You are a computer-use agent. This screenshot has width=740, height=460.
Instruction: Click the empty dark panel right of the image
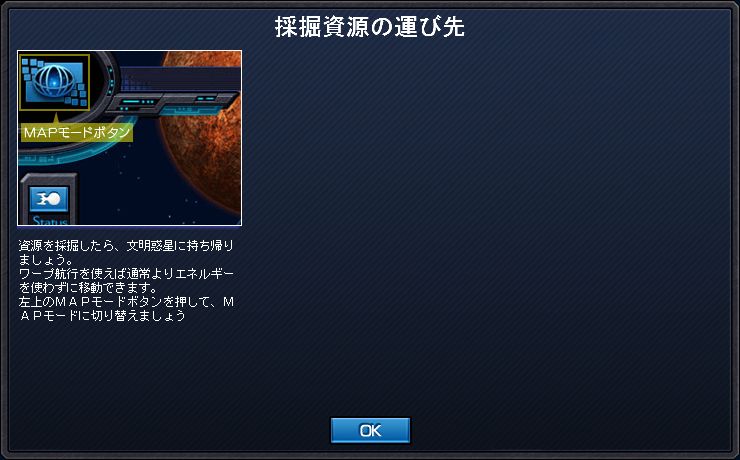tap(486, 226)
